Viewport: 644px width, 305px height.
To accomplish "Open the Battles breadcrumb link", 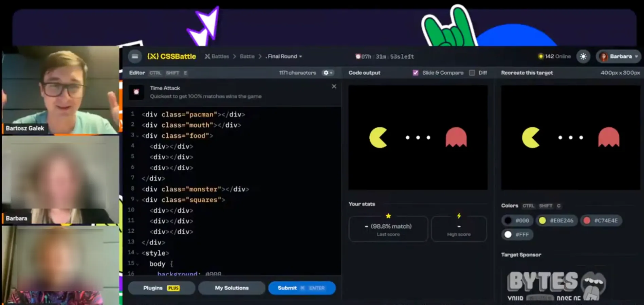I will click(x=217, y=56).
